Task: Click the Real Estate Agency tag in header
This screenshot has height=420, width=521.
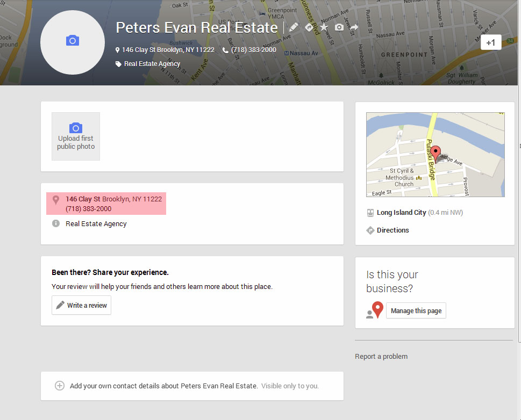Action: 152,63
